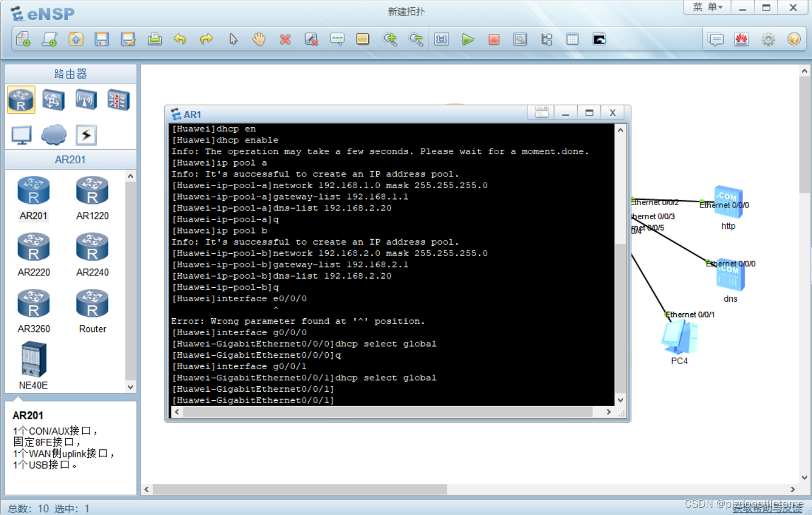Select the cloud device category
The height and width of the screenshot is (515, 812).
[54, 135]
